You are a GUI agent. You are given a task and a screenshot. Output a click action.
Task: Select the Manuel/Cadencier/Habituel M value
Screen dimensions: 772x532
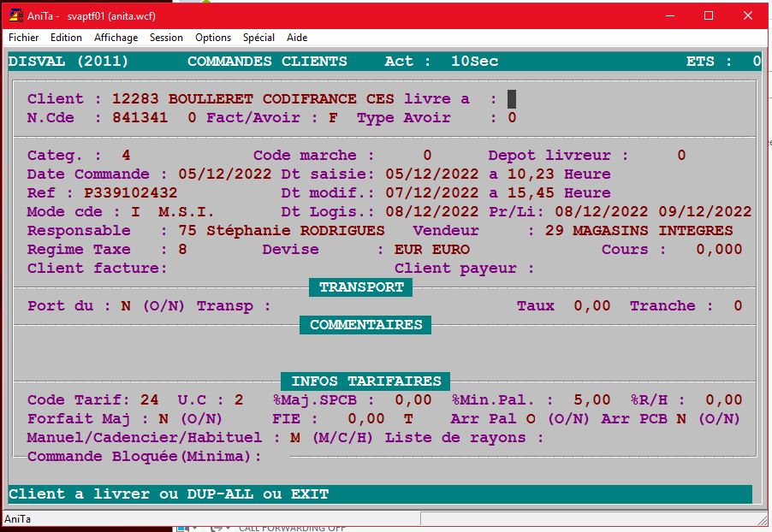pyautogui.click(x=294, y=438)
